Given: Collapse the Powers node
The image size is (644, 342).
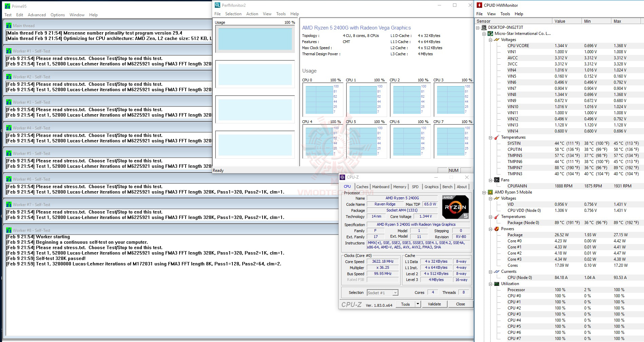Looking at the screenshot, I should tap(491, 229).
